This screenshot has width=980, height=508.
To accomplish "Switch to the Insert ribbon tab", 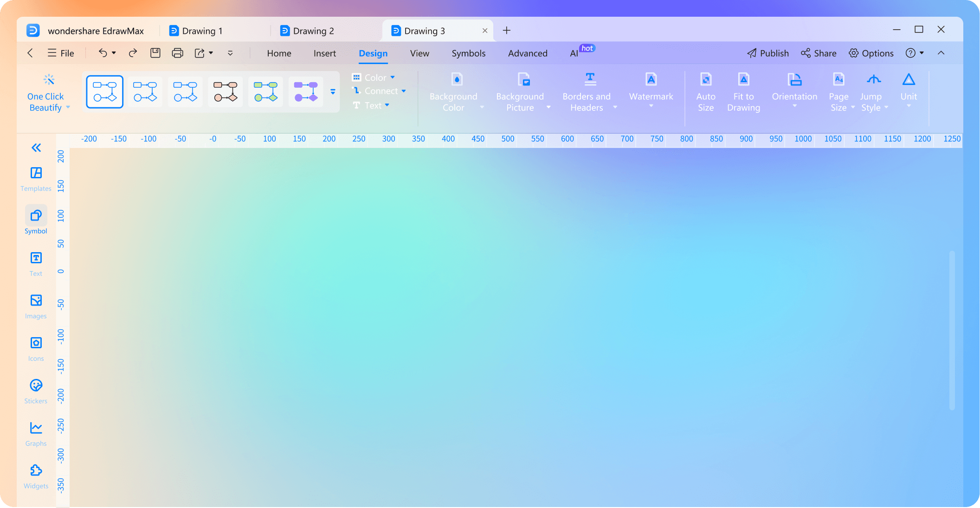I will click(x=324, y=53).
